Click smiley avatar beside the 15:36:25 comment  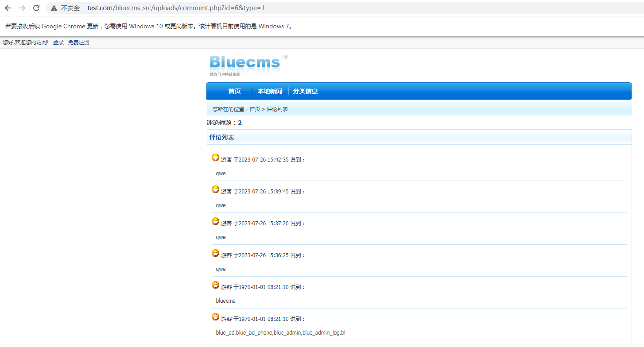click(x=215, y=253)
